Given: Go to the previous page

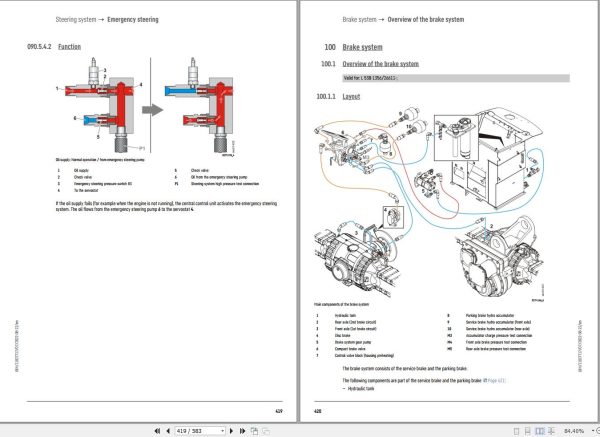Looking at the screenshot, I should (168, 431).
